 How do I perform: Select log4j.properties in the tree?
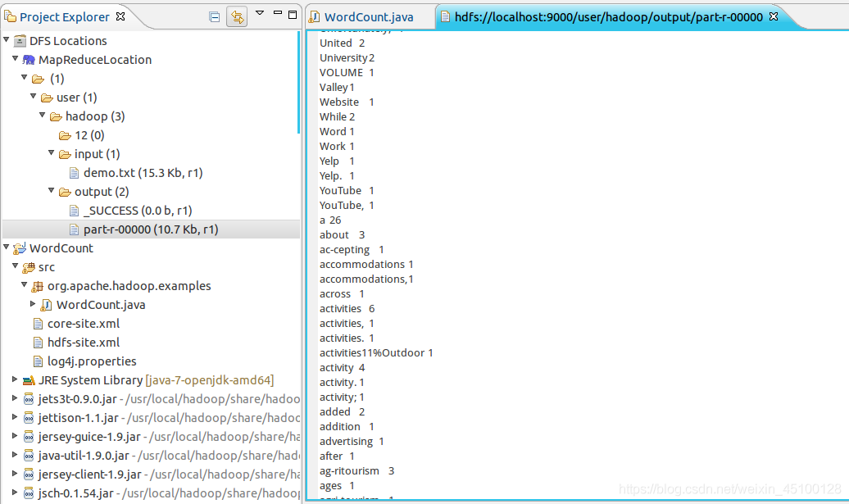tap(92, 361)
